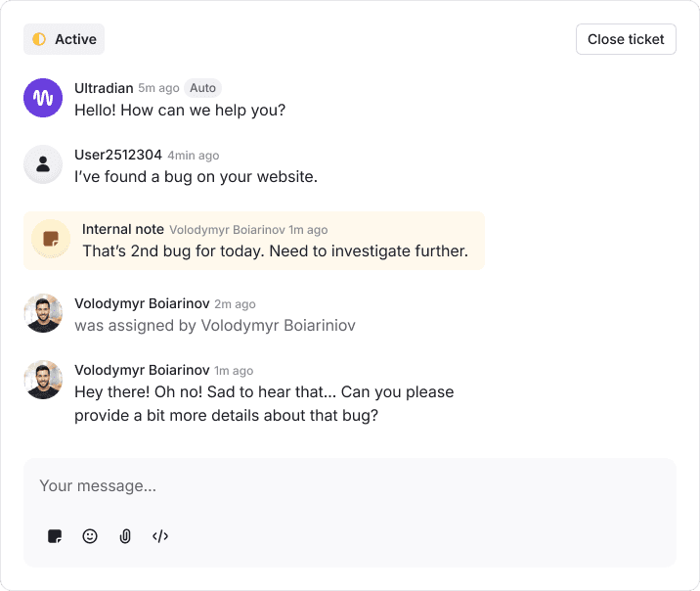Click the half-circle Active status icon
The height and width of the screenshot is (591, 700).
(x=39, y=39)
